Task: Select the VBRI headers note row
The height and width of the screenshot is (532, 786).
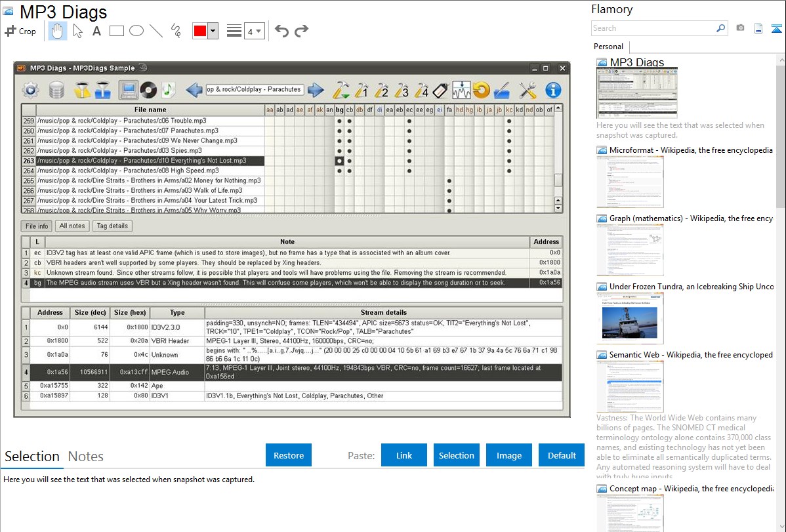Action: 292,263
